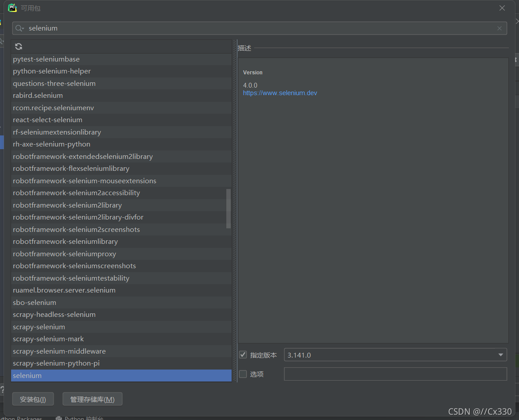Click the PyCharm logo in title bar
The image size is (519, 420).
[12, 8]
